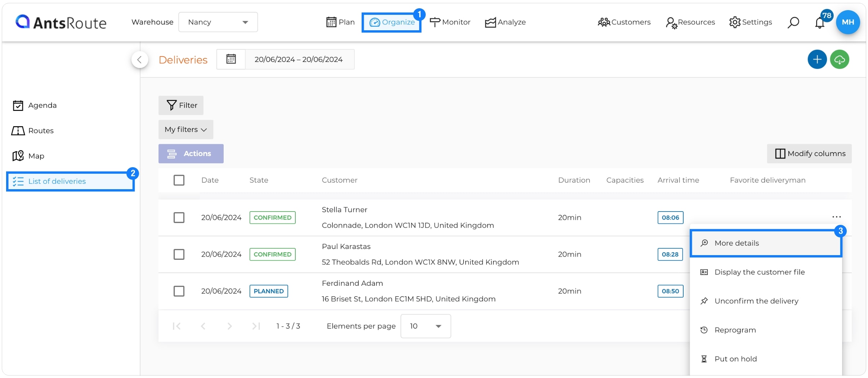The height and width of the screenshot is (378, 868).
Task: Click address 52 Theobalds Rd, London
Action: 420,262
